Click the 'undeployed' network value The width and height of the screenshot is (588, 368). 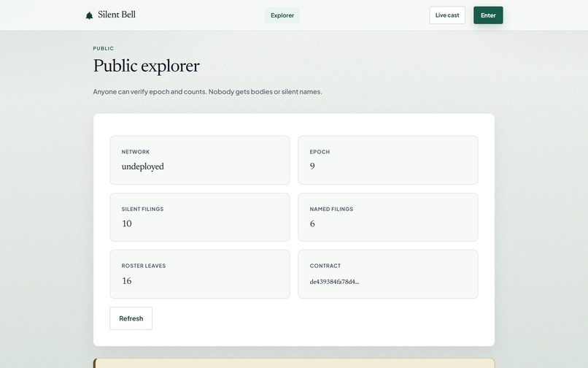142,166
